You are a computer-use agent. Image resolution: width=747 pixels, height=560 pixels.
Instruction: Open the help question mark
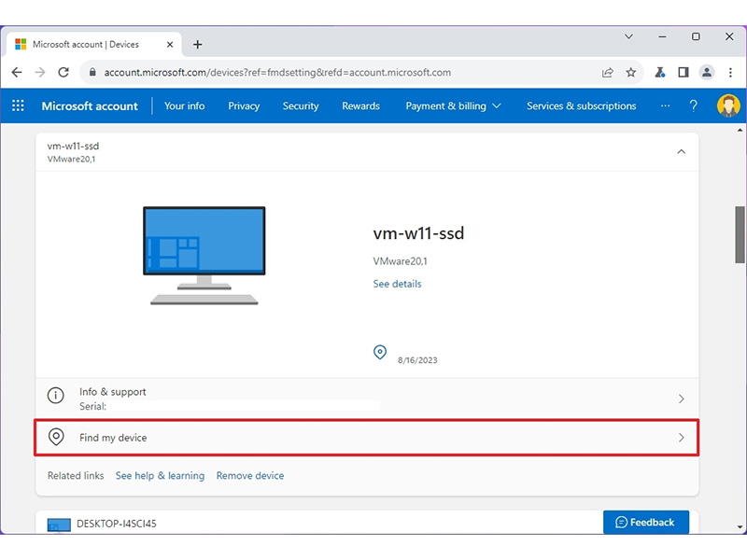pos(693,105)
